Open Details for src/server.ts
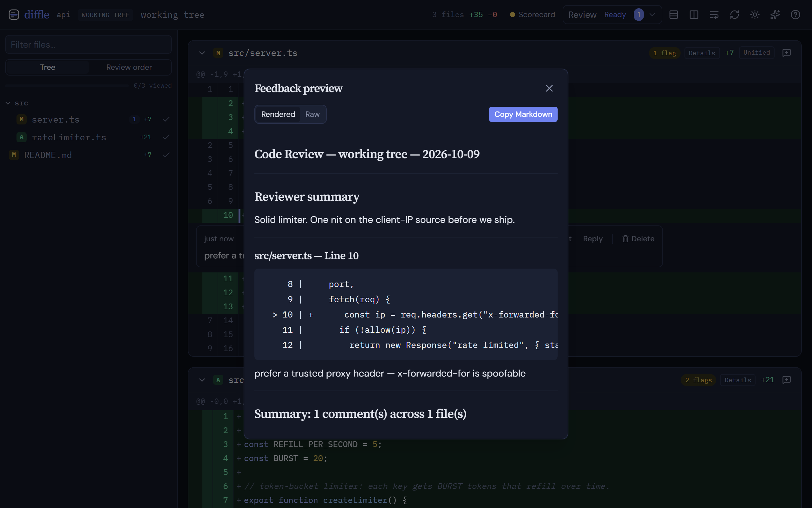Image resolution: width=812 pixels, height=508 pixels. pos(702,53)
